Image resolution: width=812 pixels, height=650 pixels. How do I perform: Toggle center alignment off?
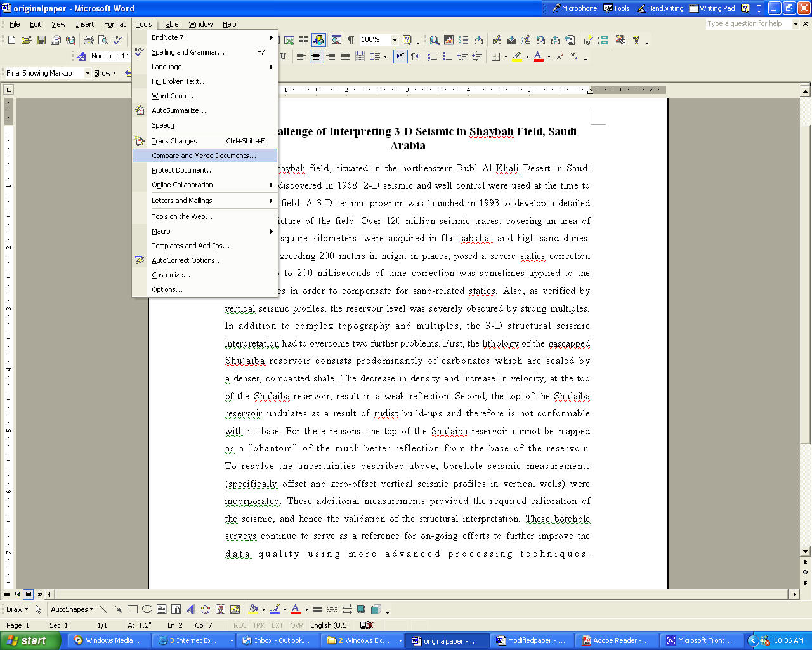tap(316, 56)
